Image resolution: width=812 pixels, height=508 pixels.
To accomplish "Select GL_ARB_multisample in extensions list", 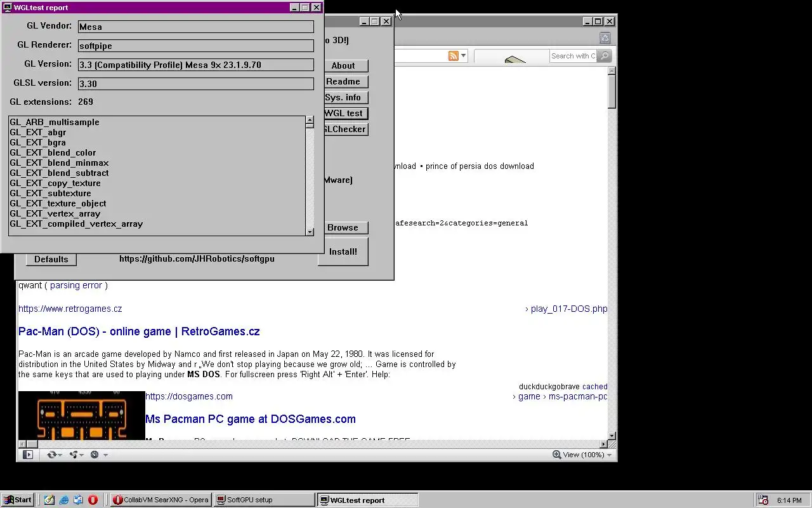I will (157, 122).
